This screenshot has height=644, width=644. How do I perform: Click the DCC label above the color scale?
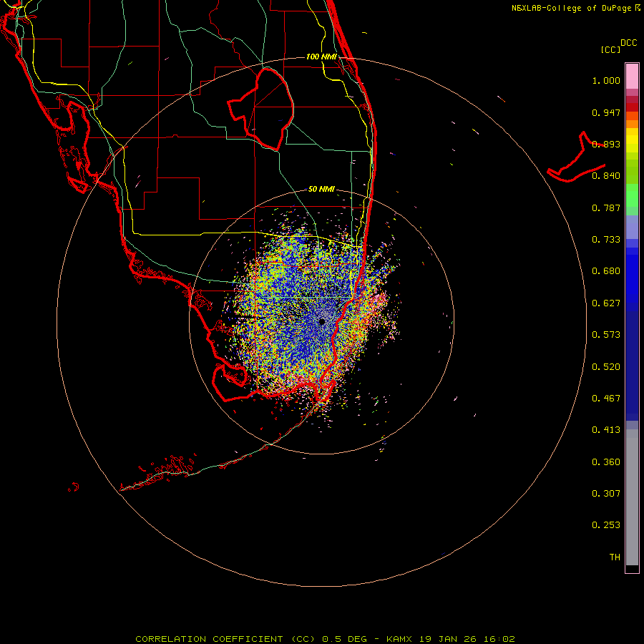pyautogui.click(x=629, y=43)
